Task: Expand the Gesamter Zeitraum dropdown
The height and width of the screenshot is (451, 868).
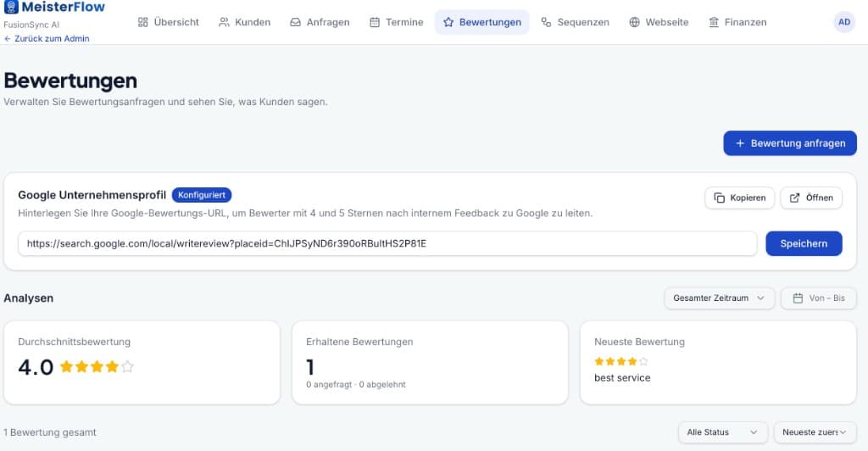Action: (x=719, y=298)
